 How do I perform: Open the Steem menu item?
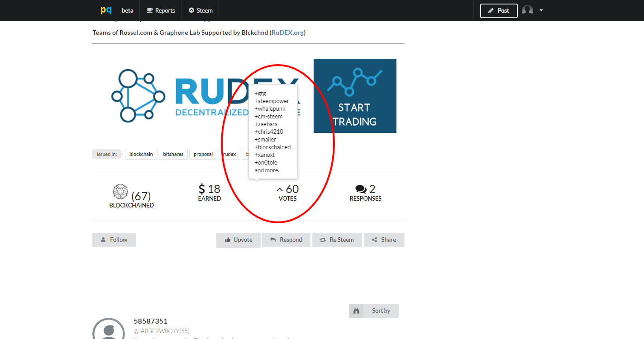click(200, 10)
